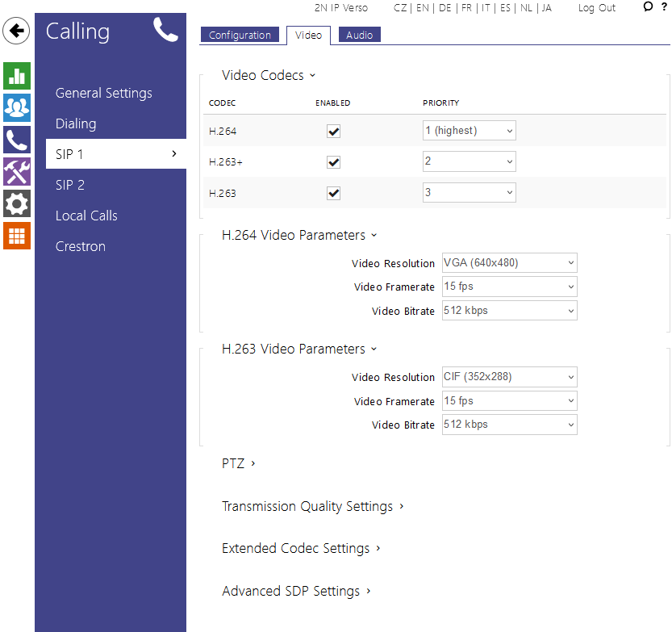This screenshot has height=632, width=672.
Task: Click the help search icon near Log Out
Action: (649, 7)
